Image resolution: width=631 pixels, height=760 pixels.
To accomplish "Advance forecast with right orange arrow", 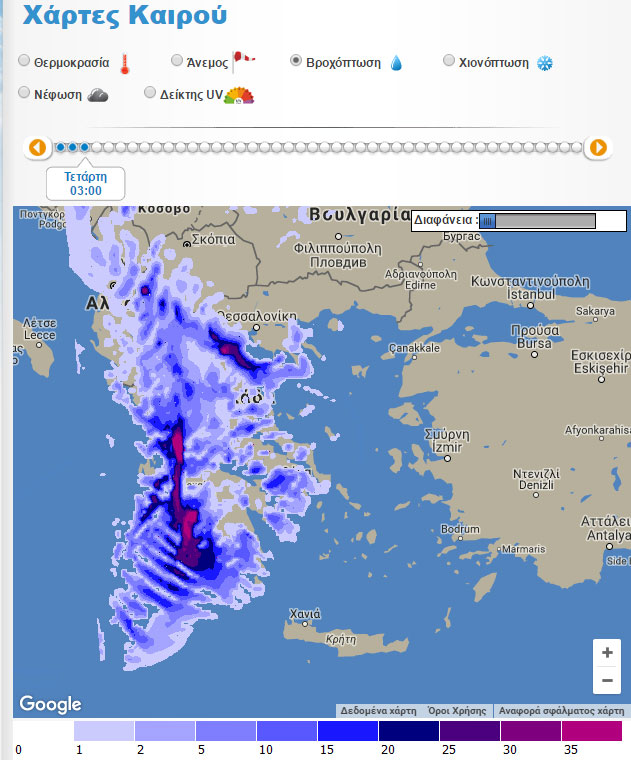I will point(597,148).
